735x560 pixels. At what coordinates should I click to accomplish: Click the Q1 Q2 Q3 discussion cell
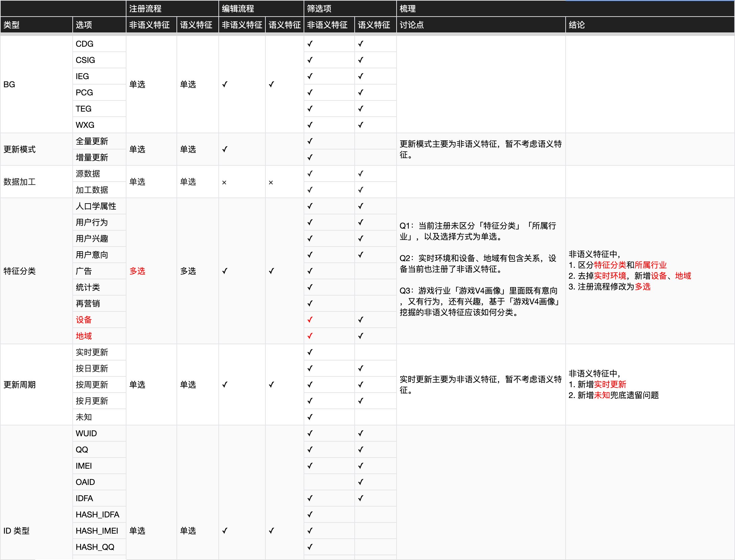tap(481, 271)
